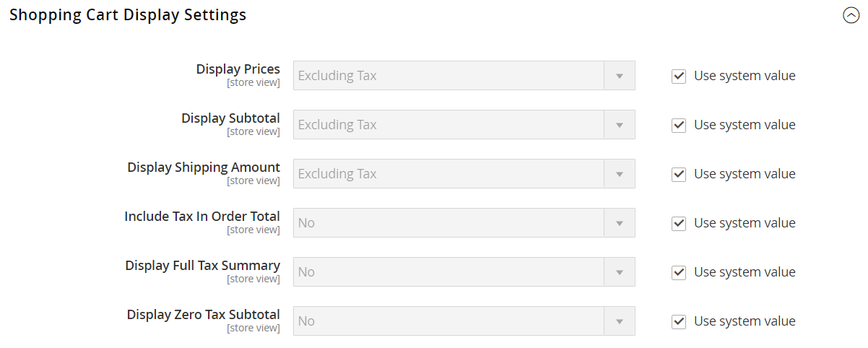The height and width of the screenshot is (348, 868).
Task: Click the Display Shipping Amount dropdown arrow
Action: click(620, 174)
